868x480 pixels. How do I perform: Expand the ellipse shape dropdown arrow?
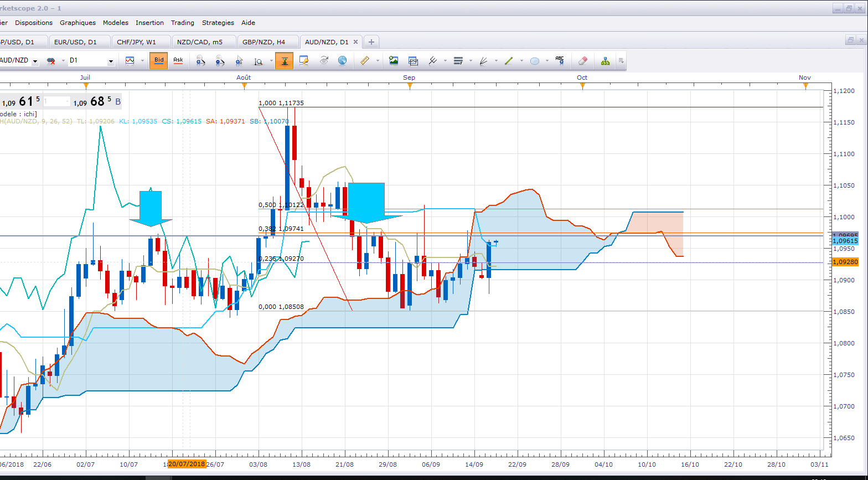pos(547,61)
